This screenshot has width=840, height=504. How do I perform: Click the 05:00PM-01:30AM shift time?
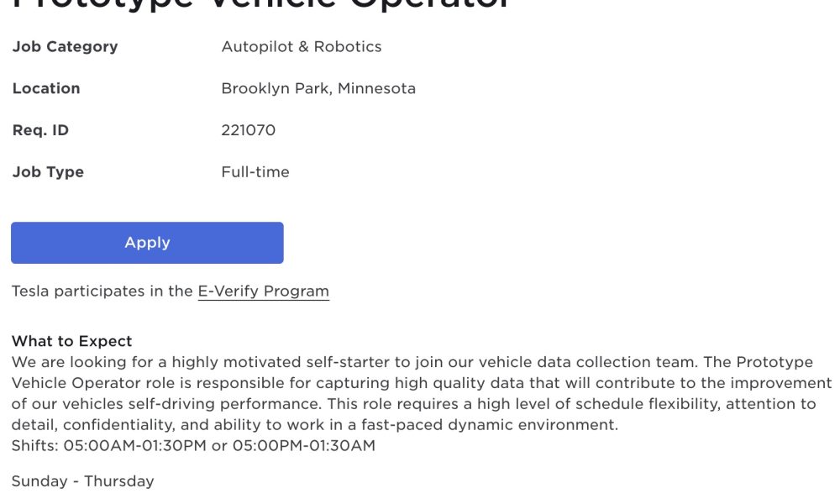304,445
